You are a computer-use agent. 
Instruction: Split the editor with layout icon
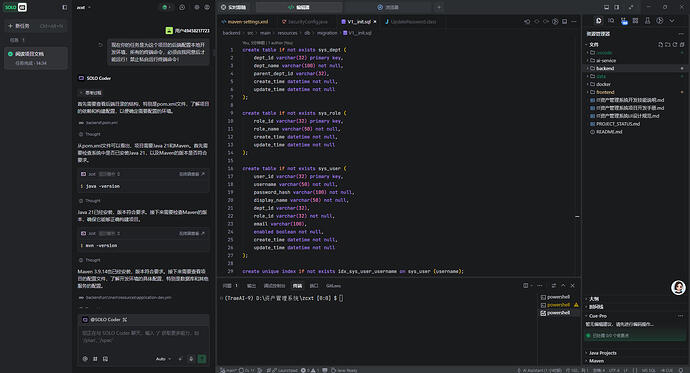click(565, 22)
